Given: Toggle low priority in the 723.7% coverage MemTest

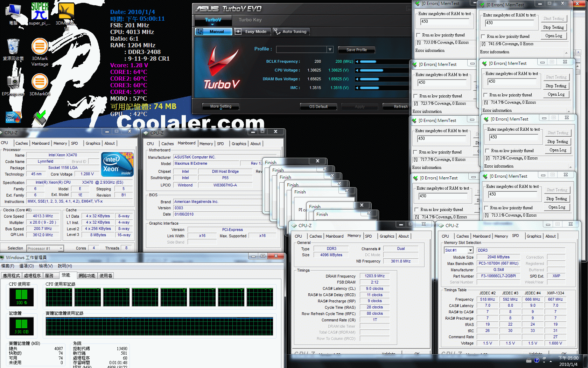Looking at the screenshot, I should tap(415, 96).
